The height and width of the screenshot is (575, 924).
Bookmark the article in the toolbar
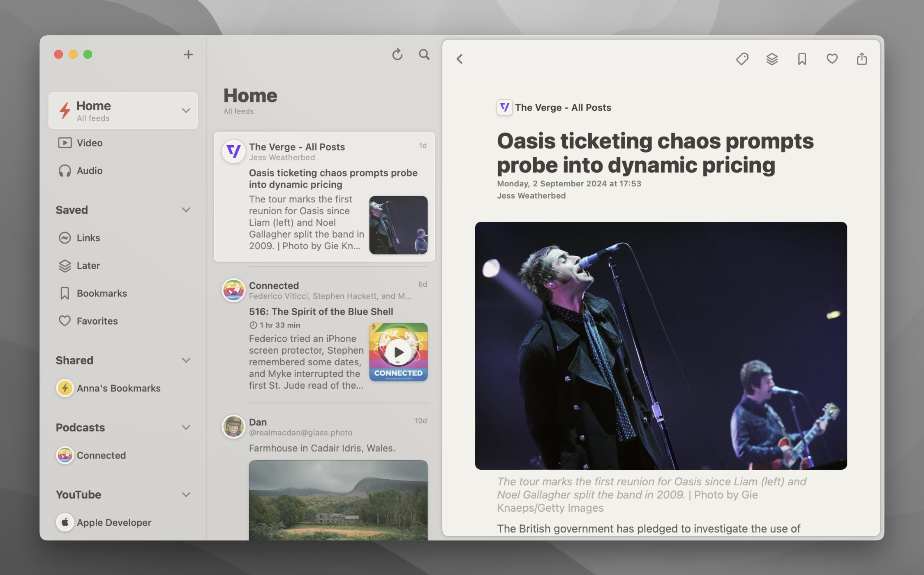click(802, 59)
